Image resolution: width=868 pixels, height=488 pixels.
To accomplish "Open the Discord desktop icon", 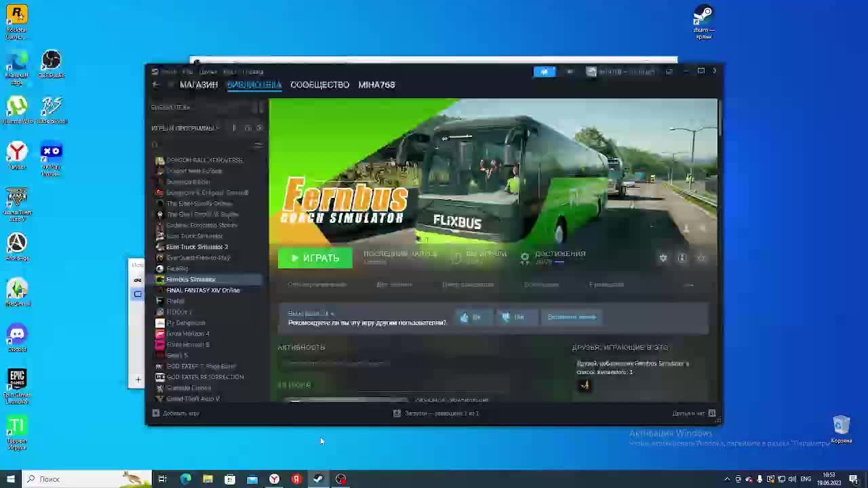I will pos(16,338).
